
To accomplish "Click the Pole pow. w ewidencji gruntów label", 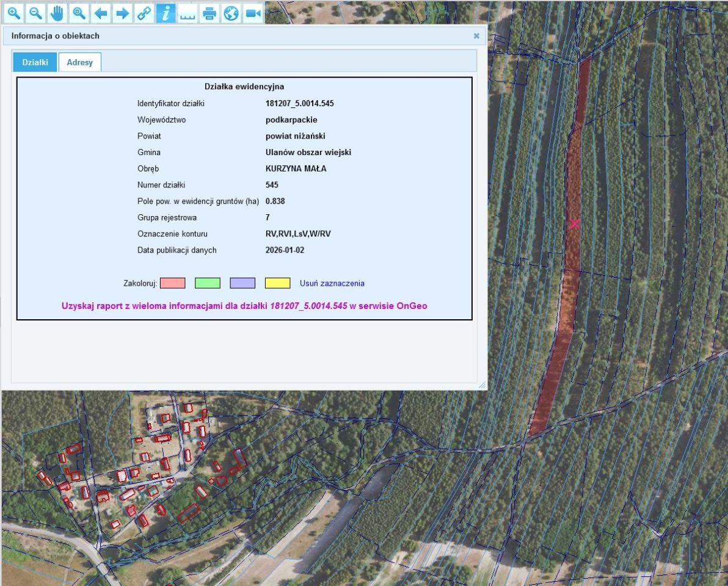I will click(x=198, y=201).
